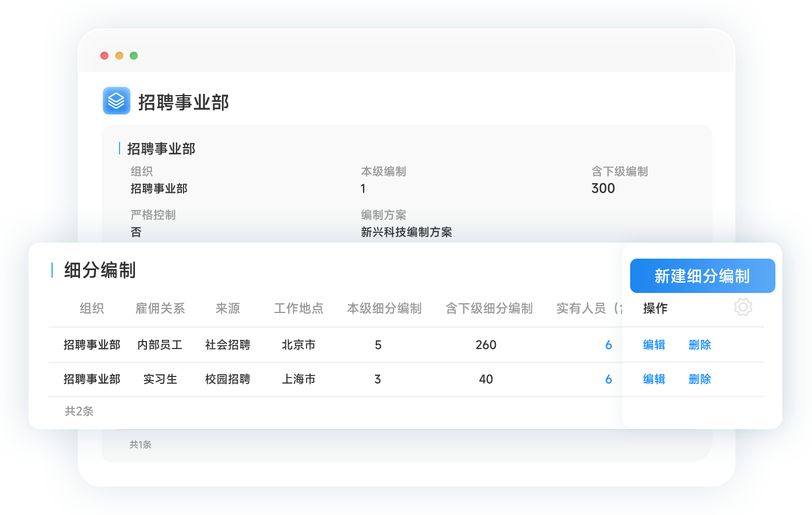The width and height of the screenshot is (812, 515).
Task: Minimize the window using the yellow dot
Action: tap(119, 56)
